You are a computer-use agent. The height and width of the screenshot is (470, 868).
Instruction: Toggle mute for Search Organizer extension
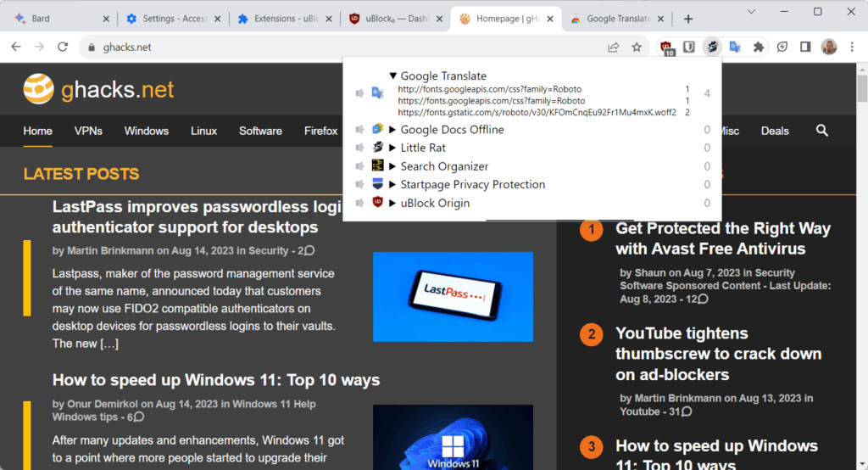[359, 166]
